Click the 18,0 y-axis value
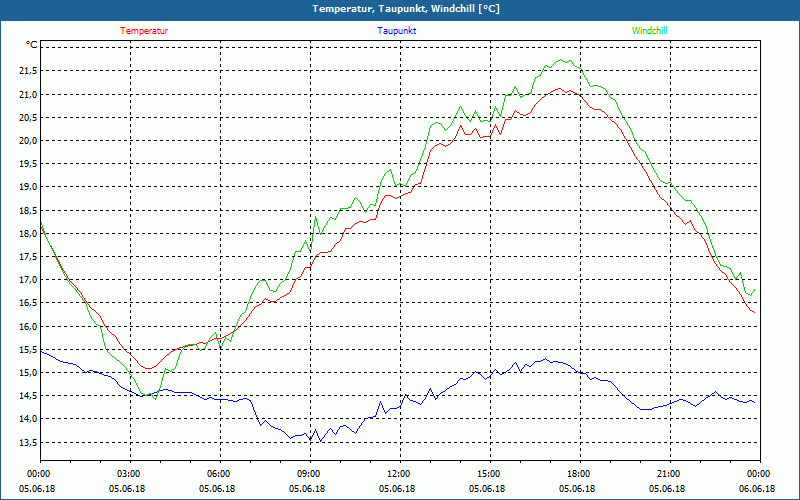This screenshot has height=500, width=800. pos(28,234)
